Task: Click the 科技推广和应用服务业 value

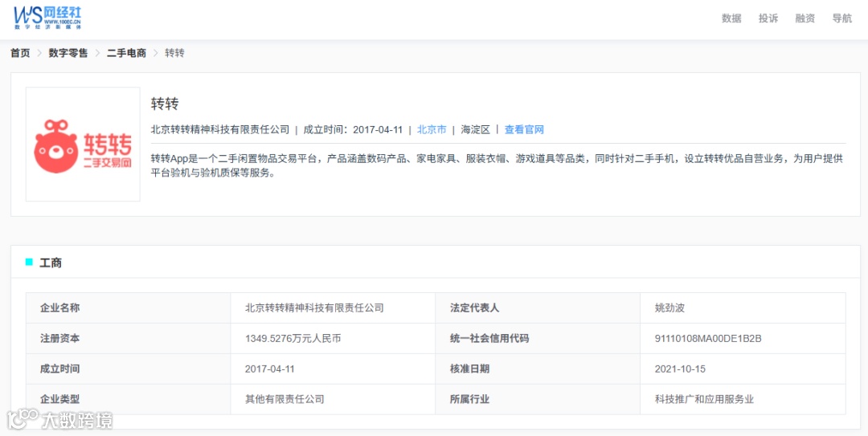Action: [x=704, y=399]
